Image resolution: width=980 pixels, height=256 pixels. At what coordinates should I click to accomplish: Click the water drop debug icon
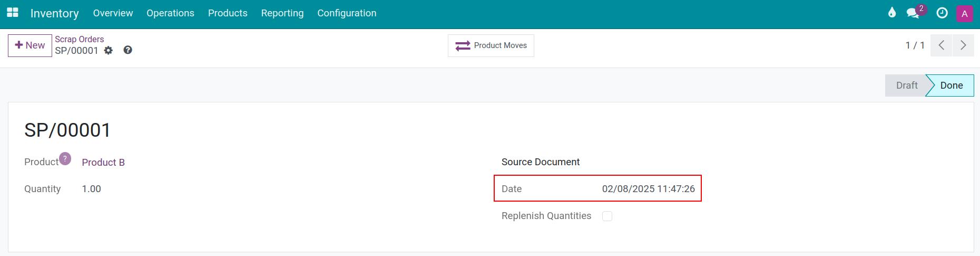(891, 13)
